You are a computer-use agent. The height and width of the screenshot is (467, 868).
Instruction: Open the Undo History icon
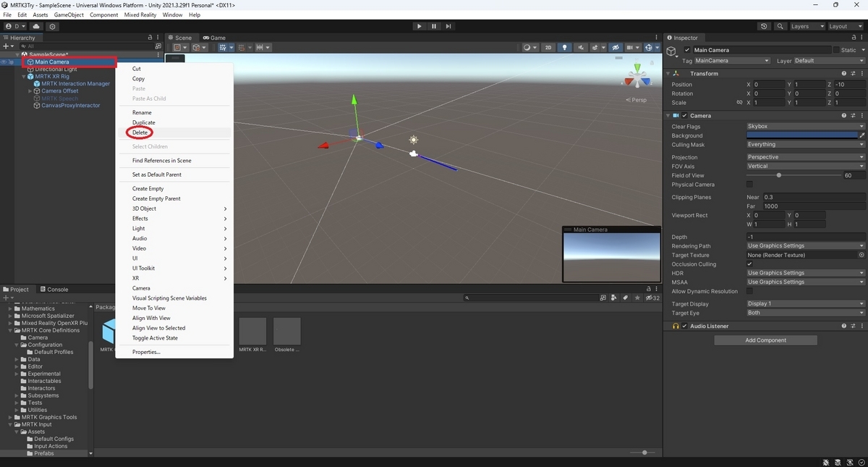click(x=765, y=26)
